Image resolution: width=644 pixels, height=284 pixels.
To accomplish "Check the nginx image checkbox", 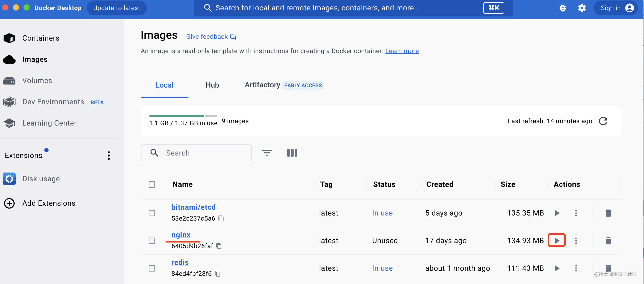I will (x=152, y=241).
